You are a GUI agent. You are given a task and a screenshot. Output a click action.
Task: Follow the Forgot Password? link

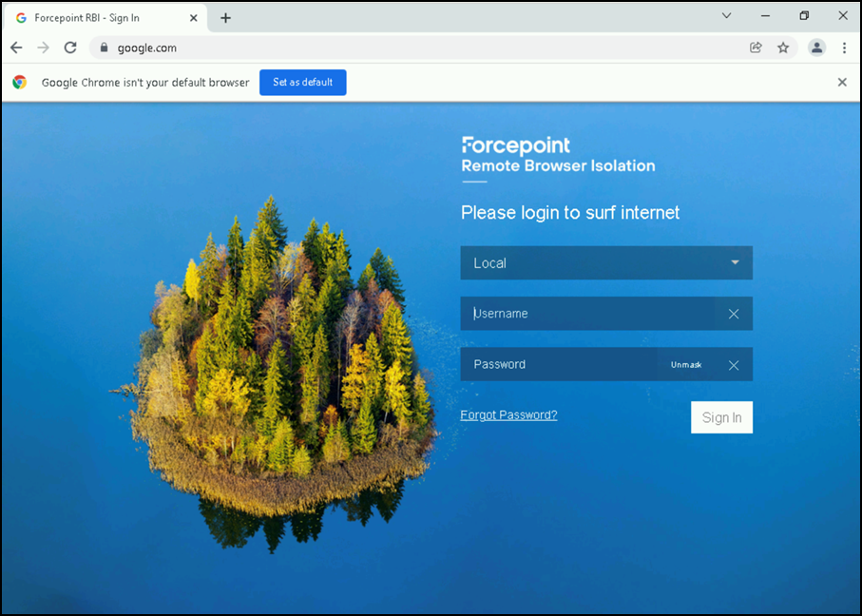click(x=508, y=414)
